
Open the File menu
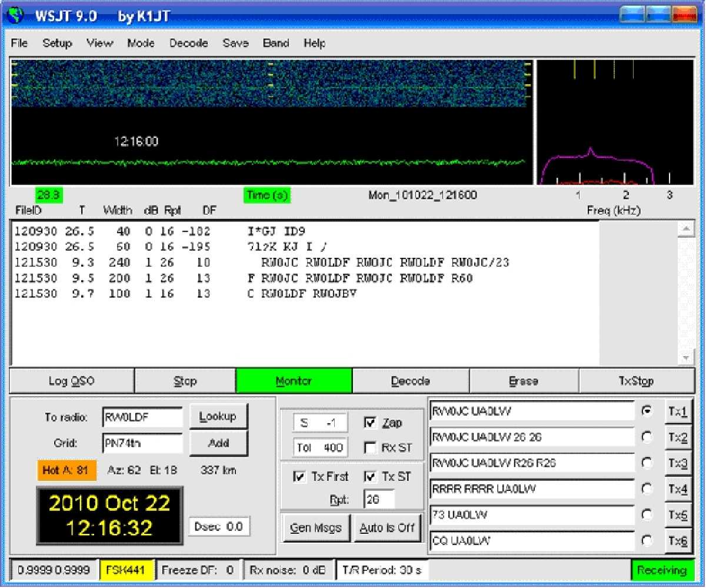pyautogui.click(x=19, y=43)
